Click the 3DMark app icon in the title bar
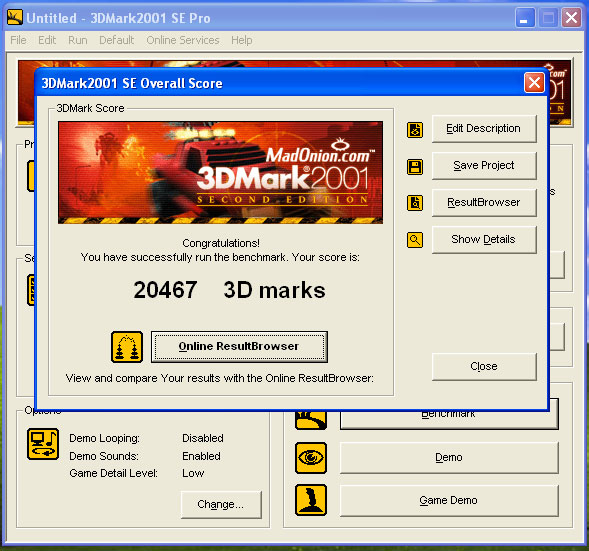589x551 pixels. (15, 18)
